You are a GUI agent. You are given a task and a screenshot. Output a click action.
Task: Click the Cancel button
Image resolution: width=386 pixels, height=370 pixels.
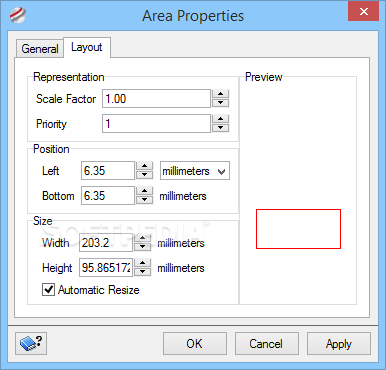tap(267, 343)
